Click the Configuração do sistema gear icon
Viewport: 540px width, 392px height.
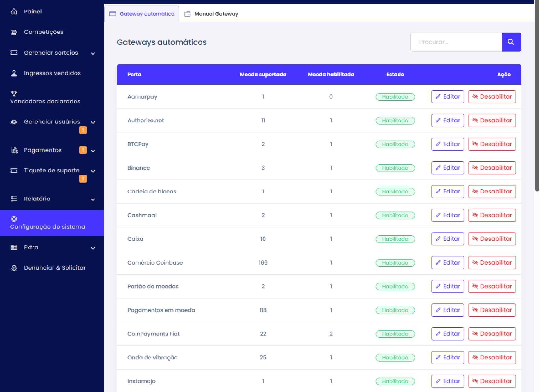(14, 219)
